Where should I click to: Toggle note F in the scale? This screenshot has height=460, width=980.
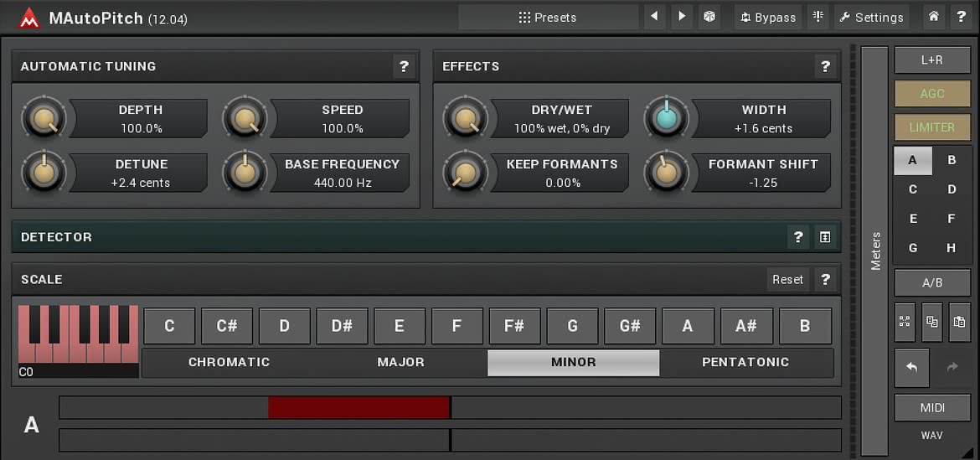pos(456,326)
